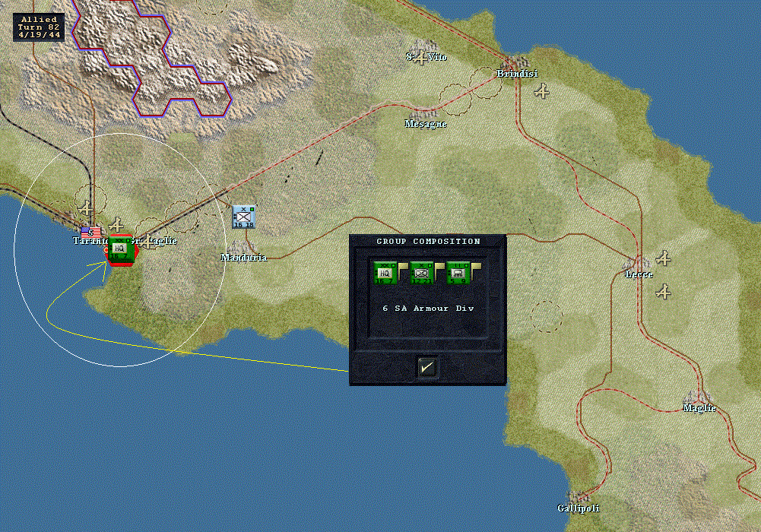
Task: Click the lower airfield icon southeast of Lecce
Action: [x=664, y=292]
